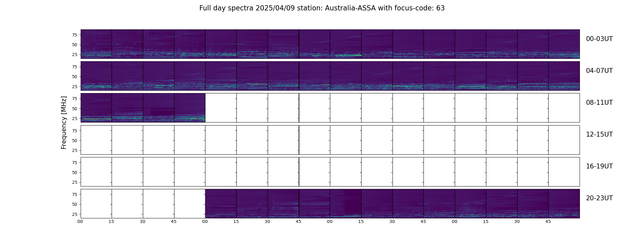Click first empty panel of 20-23UT row
The image size is (644, 245).
(x=96, y=204)
